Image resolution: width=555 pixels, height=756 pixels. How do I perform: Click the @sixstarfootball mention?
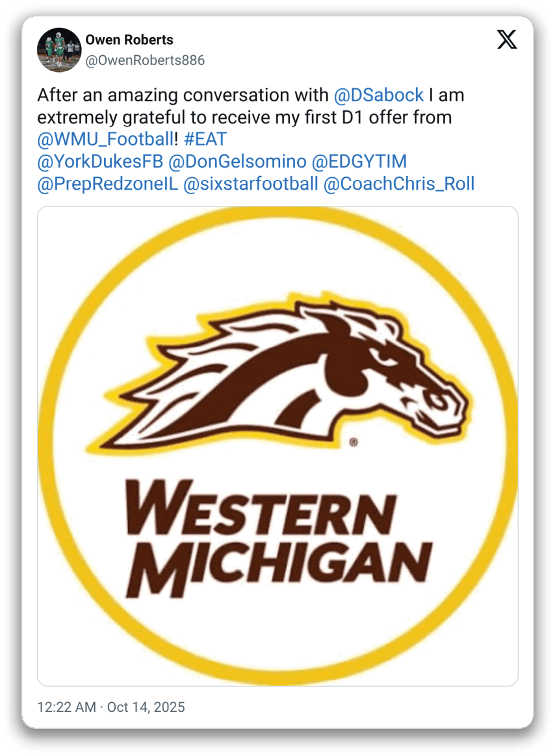tap(251, 184)
